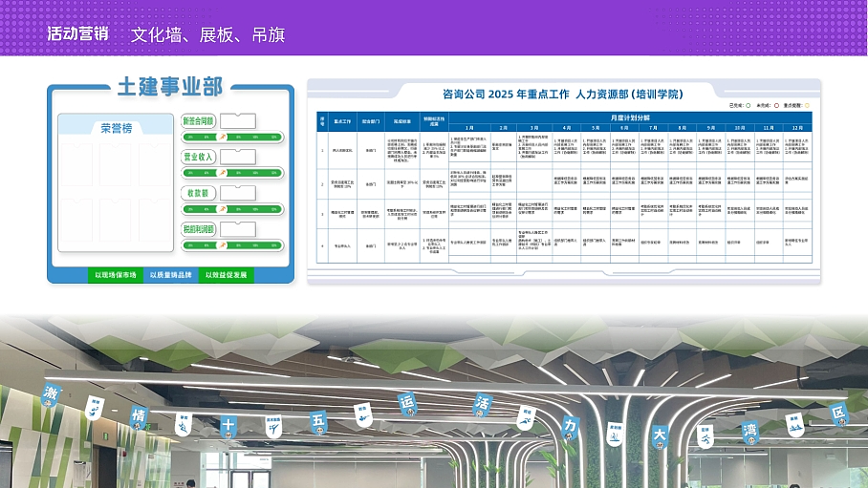The image size is (868, 488).
Task: Click the 序号 cell of row 1
Action: [x=323, y=150]
